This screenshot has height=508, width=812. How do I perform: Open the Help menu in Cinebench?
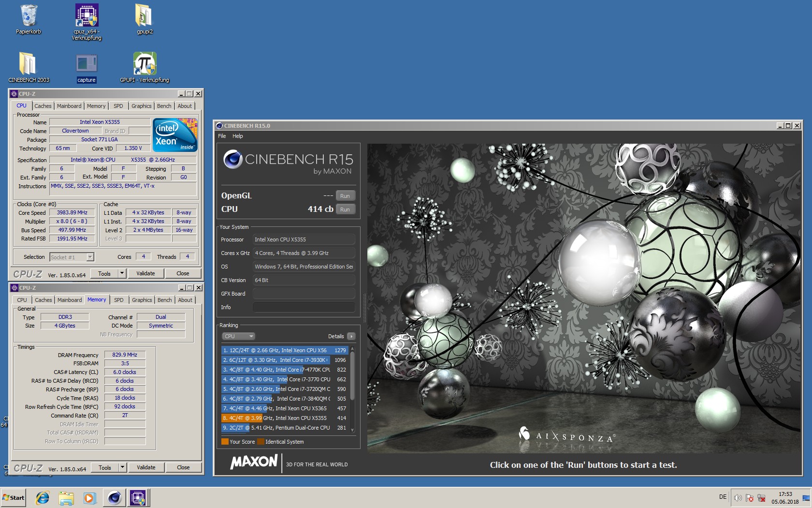(x=238, y=136)
